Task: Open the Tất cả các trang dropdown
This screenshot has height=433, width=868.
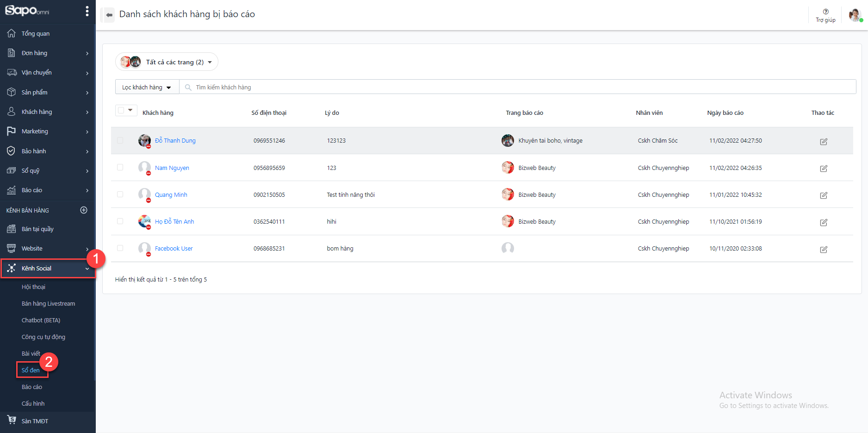Action: pyautogui.click(x=167, y=62)
